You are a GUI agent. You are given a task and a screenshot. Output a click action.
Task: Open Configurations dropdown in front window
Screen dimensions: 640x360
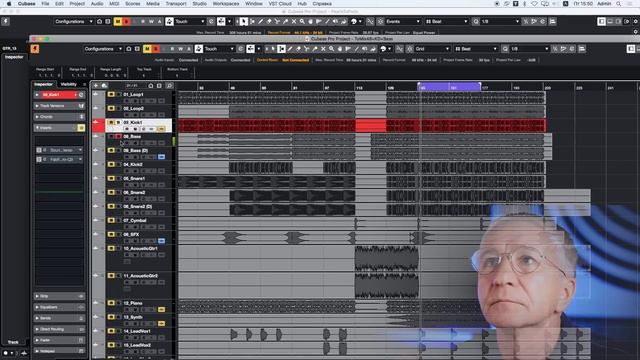[103, 49]
